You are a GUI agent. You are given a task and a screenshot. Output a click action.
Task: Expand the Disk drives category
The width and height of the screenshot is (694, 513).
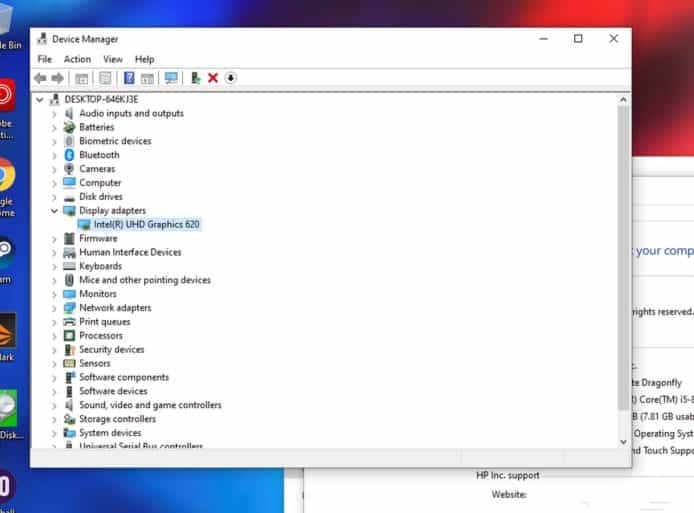(x=54, y=197)
